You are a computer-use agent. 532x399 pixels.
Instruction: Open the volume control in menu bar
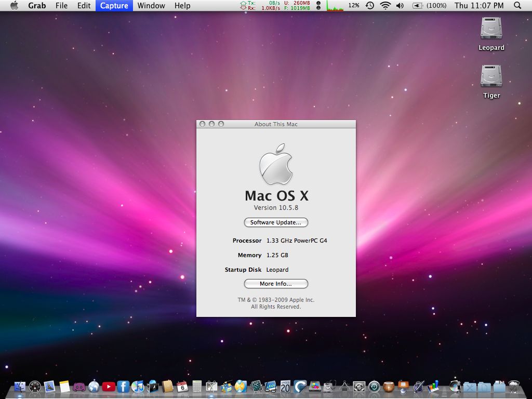(400, 5)
